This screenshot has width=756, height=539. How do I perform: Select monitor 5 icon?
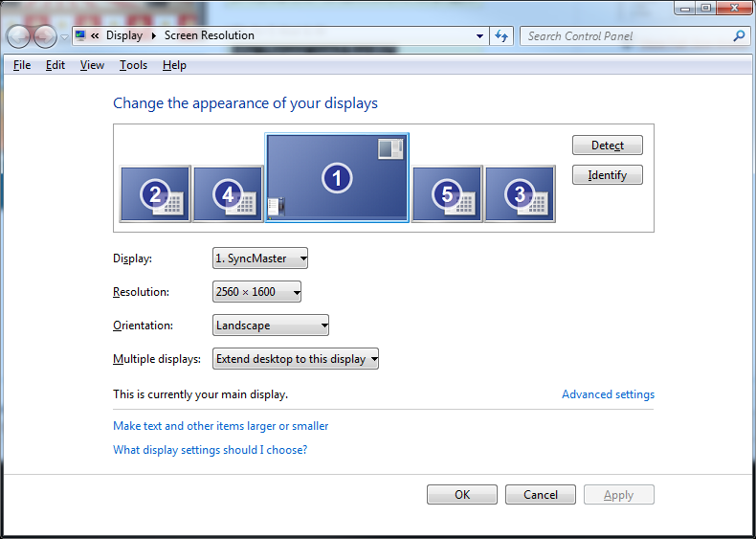[x=447, y=194]
